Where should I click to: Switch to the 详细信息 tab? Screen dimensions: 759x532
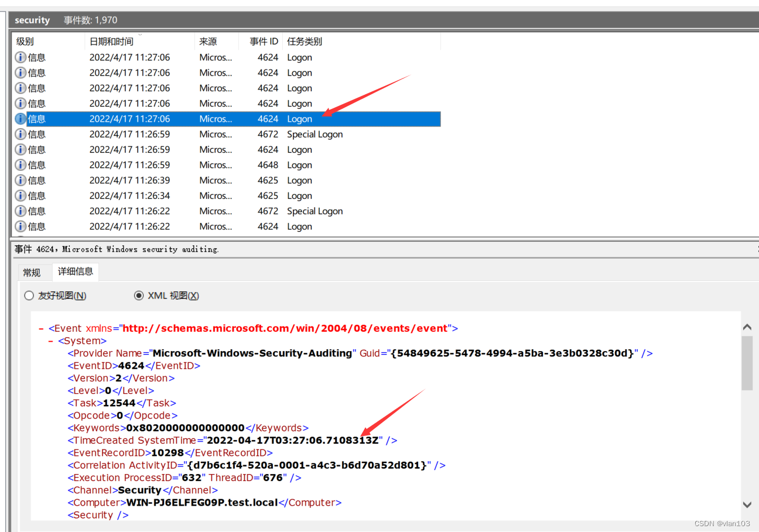pyautogui.click(x=75, y=272)
